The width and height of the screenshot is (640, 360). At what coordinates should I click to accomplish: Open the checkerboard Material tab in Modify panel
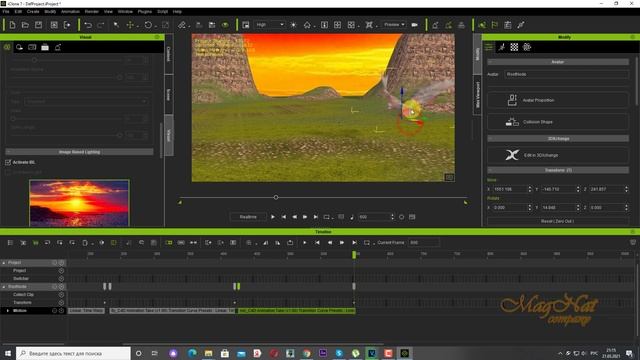514,47
